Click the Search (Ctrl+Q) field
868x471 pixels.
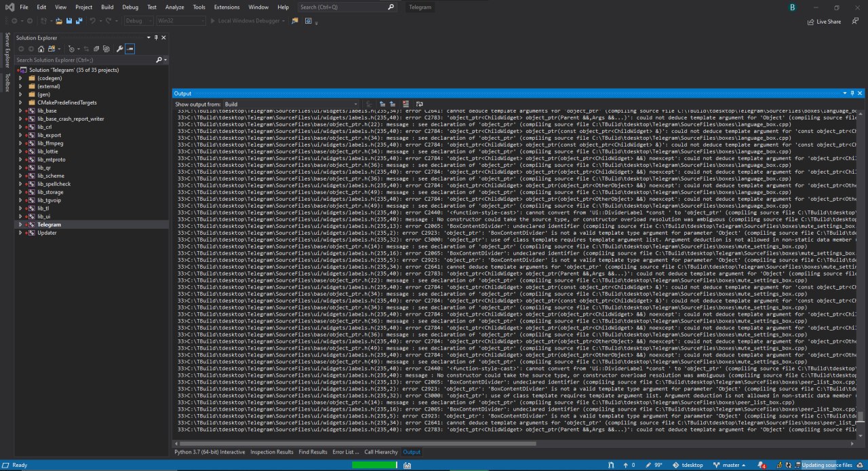click(347, 7)
